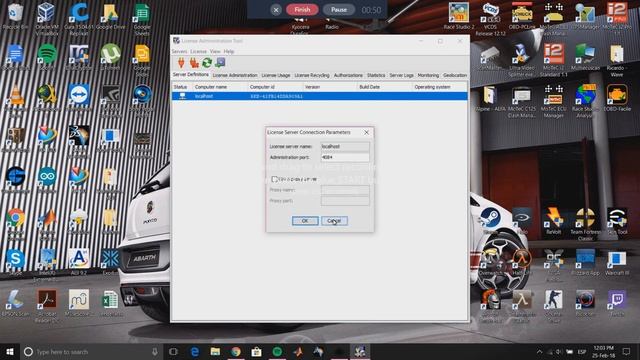Image resolution: width=640 pixels, height=360 pixels.
Task: Open the Windows Start menu
Action: tap(10, 351)
